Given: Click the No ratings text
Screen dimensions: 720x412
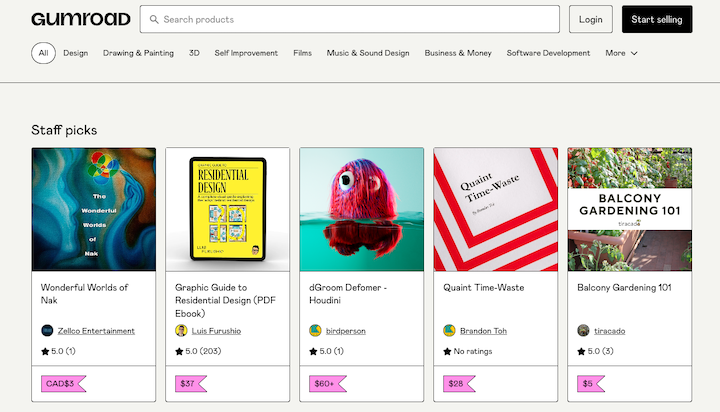Looking at the screenshot, I should point(472,351).
